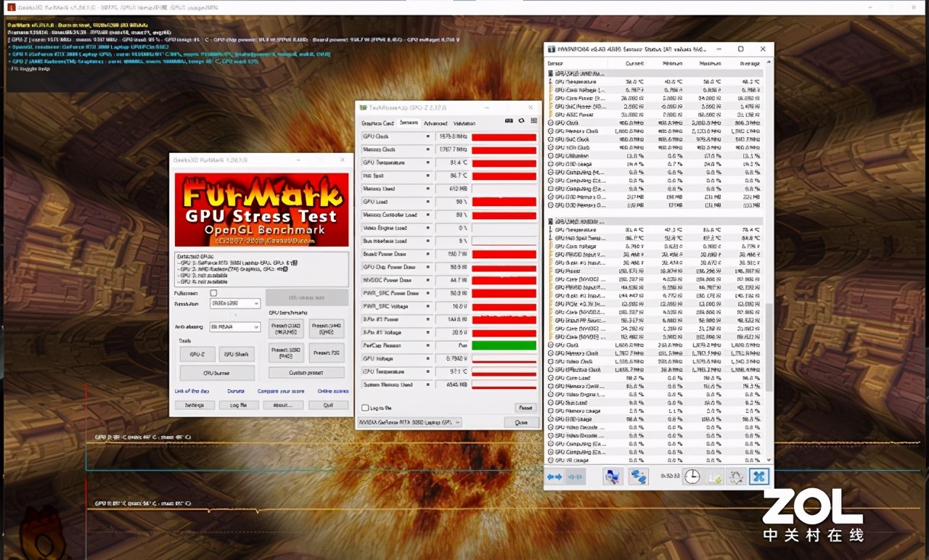Viewport: 929px width, 560px height.
Task: Open GPU Clock sensor dropdown arrow
Action: coord(428,136)
